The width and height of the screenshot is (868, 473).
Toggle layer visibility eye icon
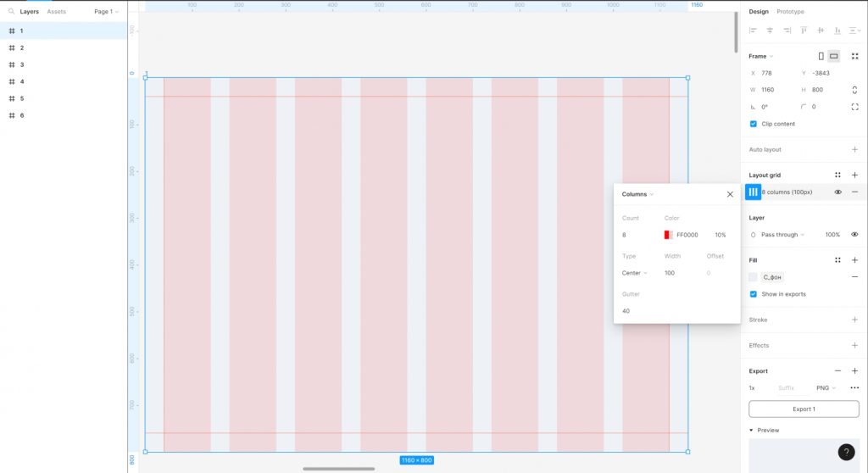(854, 234)
